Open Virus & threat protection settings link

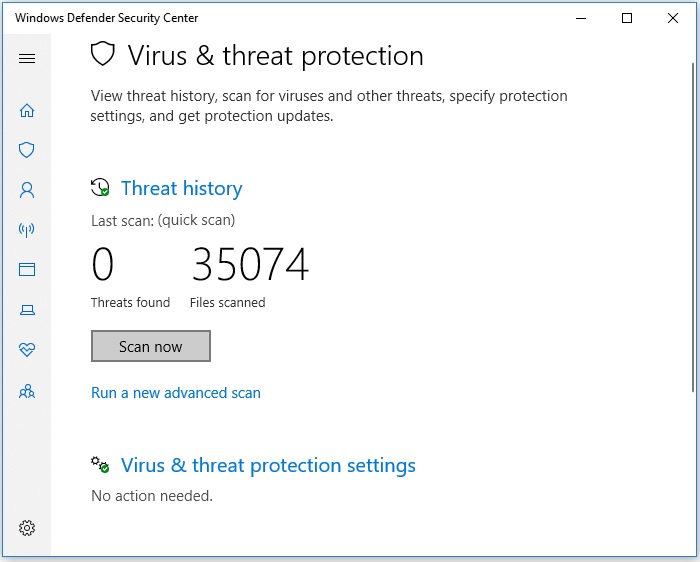click(268, 465)
